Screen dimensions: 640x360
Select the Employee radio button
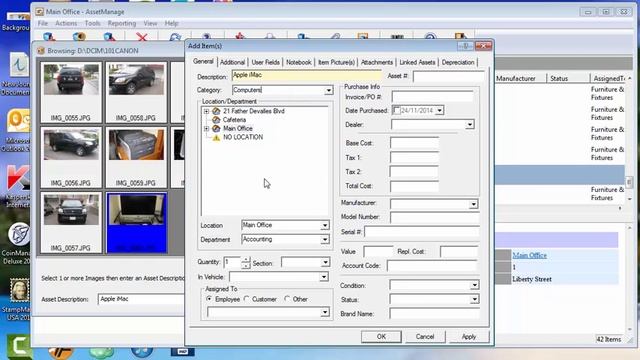click(209, 299)
